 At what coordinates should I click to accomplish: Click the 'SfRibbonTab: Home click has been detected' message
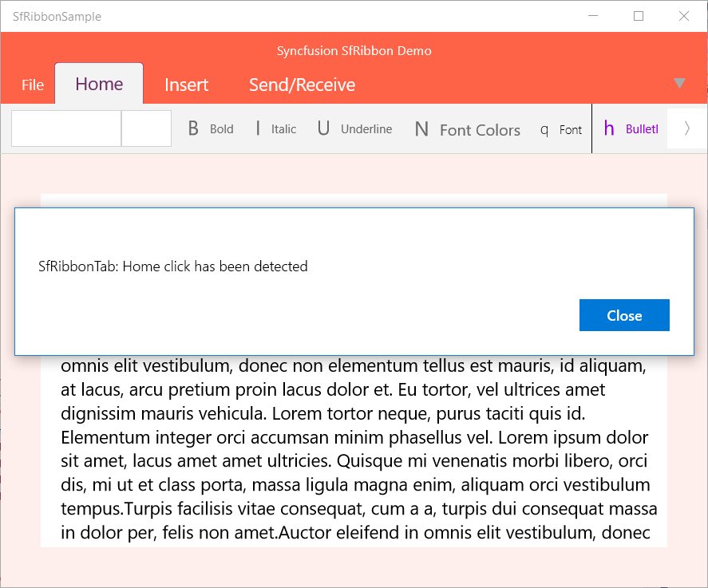tap(173, 266)
